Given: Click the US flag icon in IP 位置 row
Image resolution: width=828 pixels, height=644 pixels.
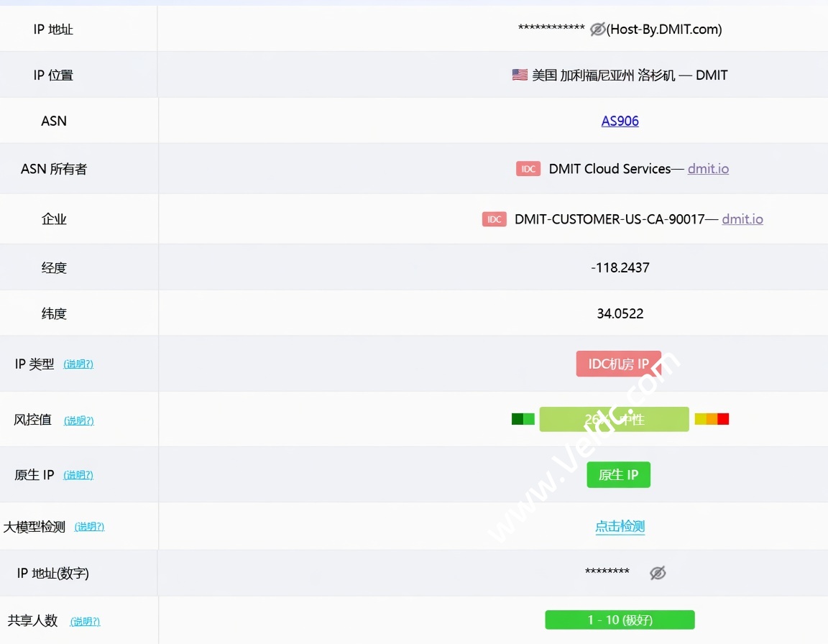Looking at the screenshot, I should click(x=520, y=75).
